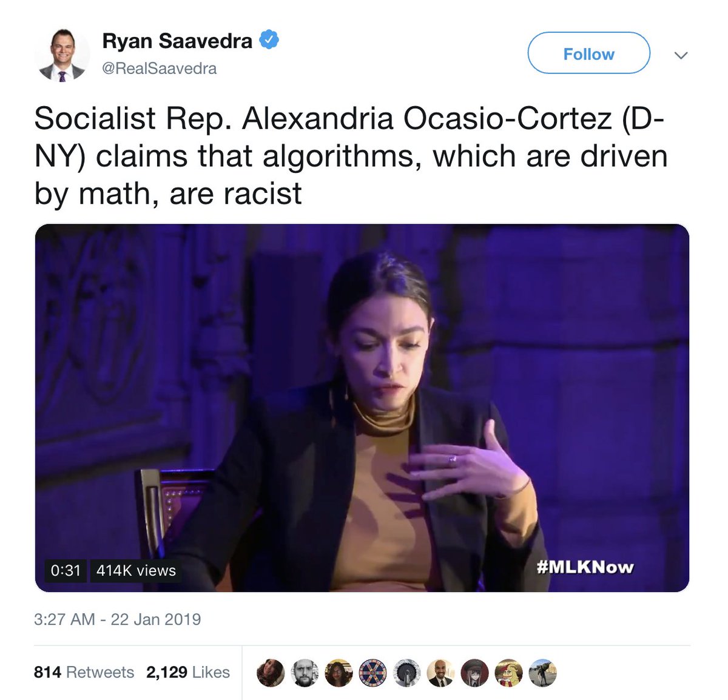This screenshot has width=728, height=700.
Task: Open the yellow cartoon character liker avatar
Action: tap(508, 673)
